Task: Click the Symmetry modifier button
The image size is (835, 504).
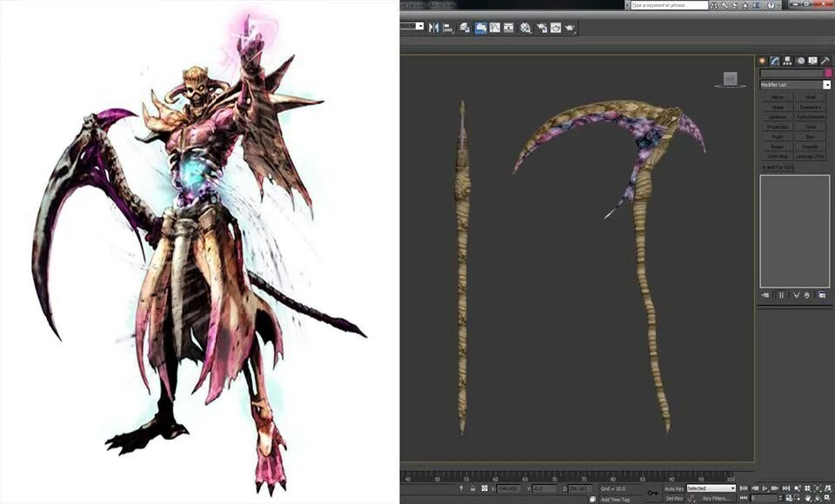Action: [811, 108]
